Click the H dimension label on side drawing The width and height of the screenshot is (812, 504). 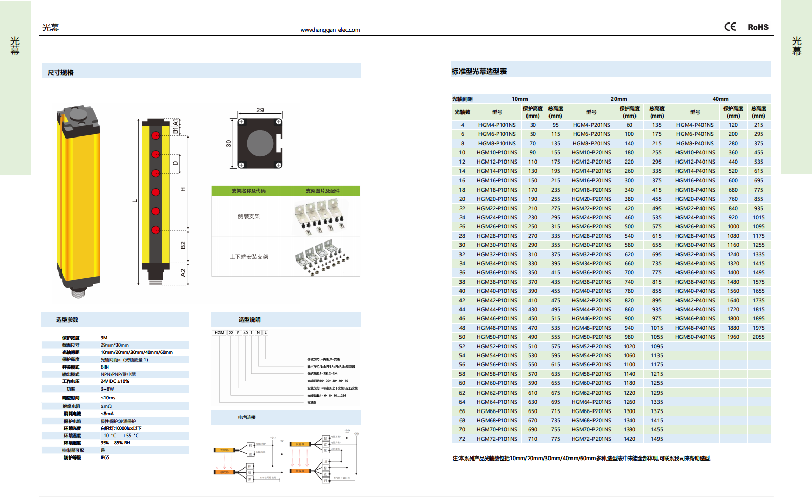coord(183,190)
